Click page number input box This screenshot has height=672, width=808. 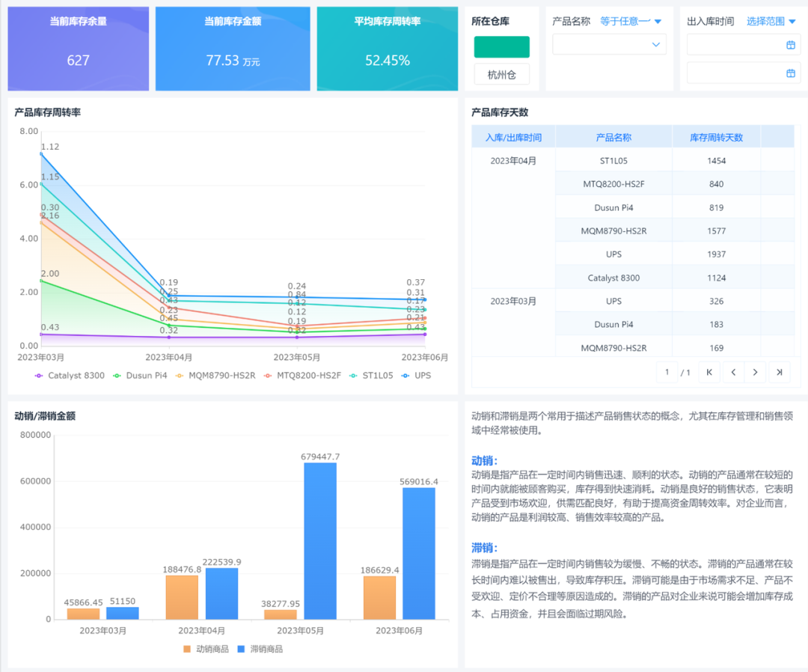pyautogui.click(x=667, y=372)
